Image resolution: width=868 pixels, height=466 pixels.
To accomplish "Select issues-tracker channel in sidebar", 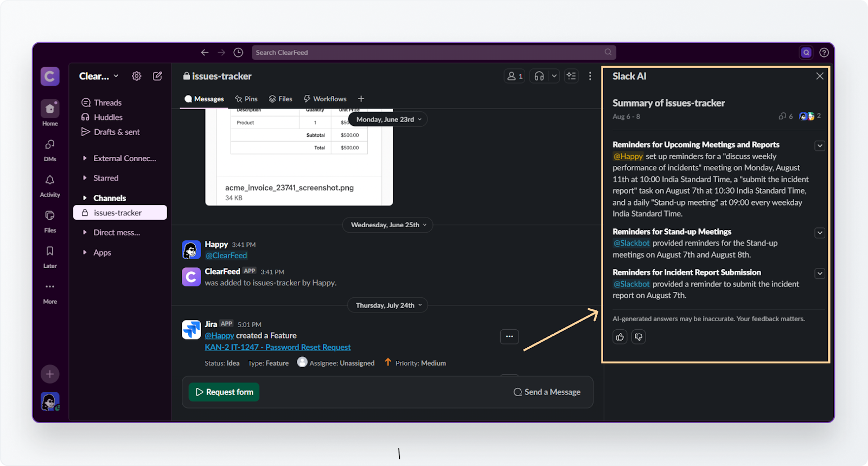I will [x=120, y=213].
